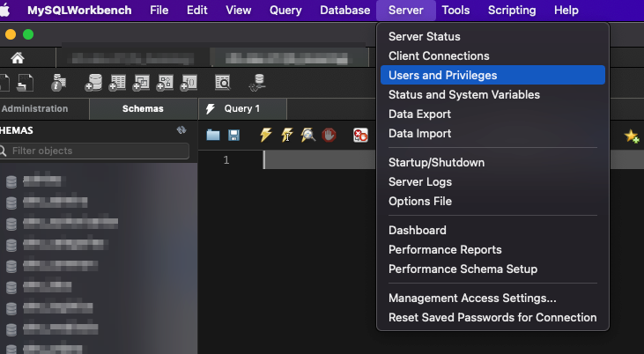Image resolution: width=644 pixels, height=354 pixels.
Task: Open a script file folder icon in query editor
Action: [212, 135]
